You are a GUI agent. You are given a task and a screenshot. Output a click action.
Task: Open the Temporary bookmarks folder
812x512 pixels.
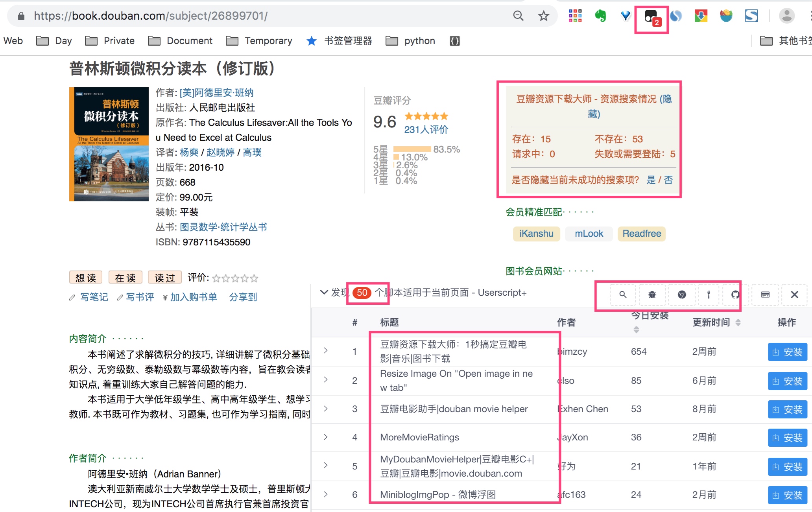(x=259, y=41)
